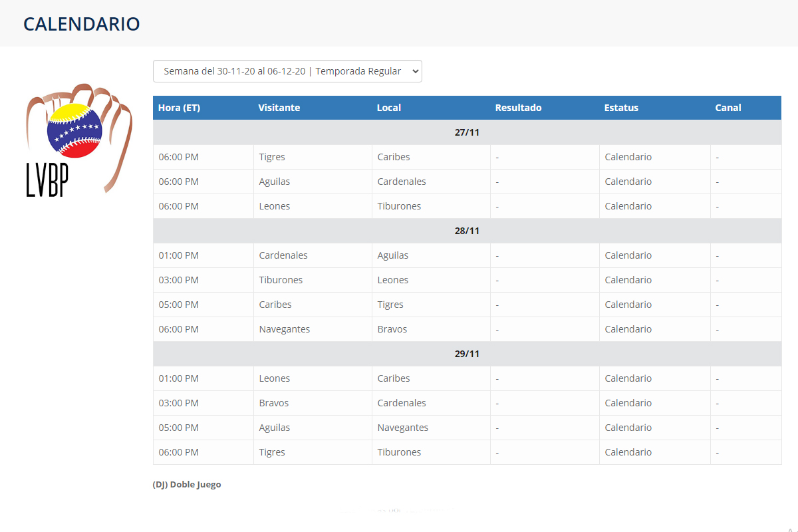Screen dimensions: 798x532
Task: Click the Hora (ET) column header
Action: (x=179, y=108)
